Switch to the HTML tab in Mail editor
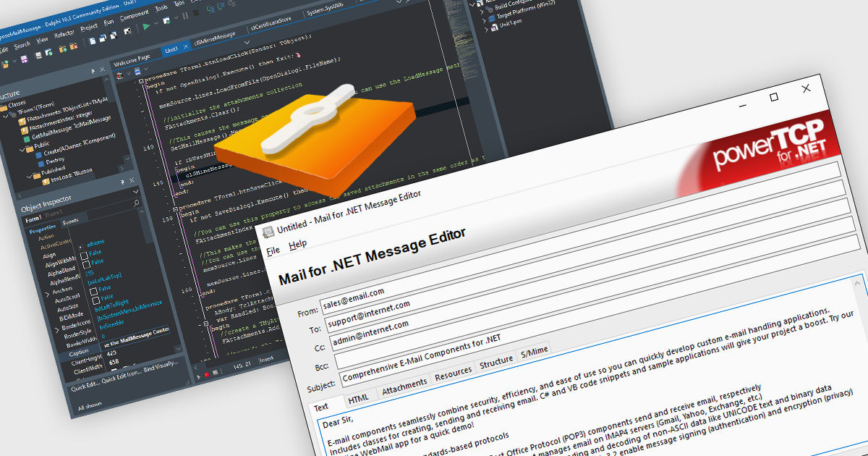Image resolution: width=868 pixels, height=456 pixels. click(358, 399)
